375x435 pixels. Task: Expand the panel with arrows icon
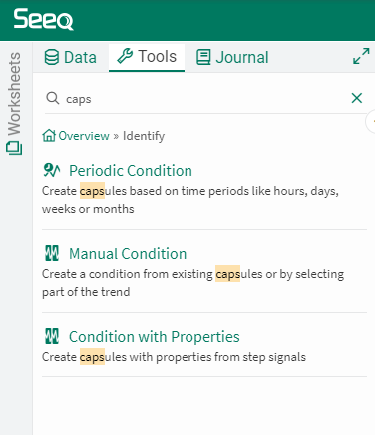[361, 56]
